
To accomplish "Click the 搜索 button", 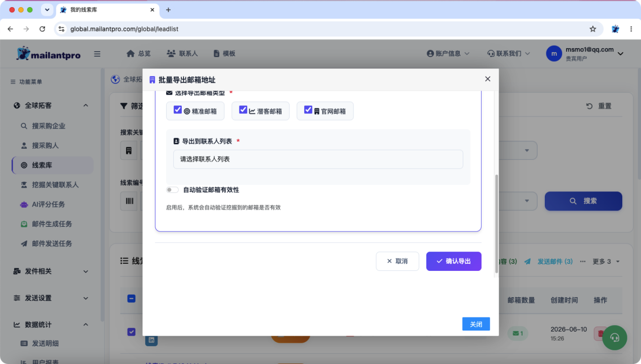I will 583,201.
